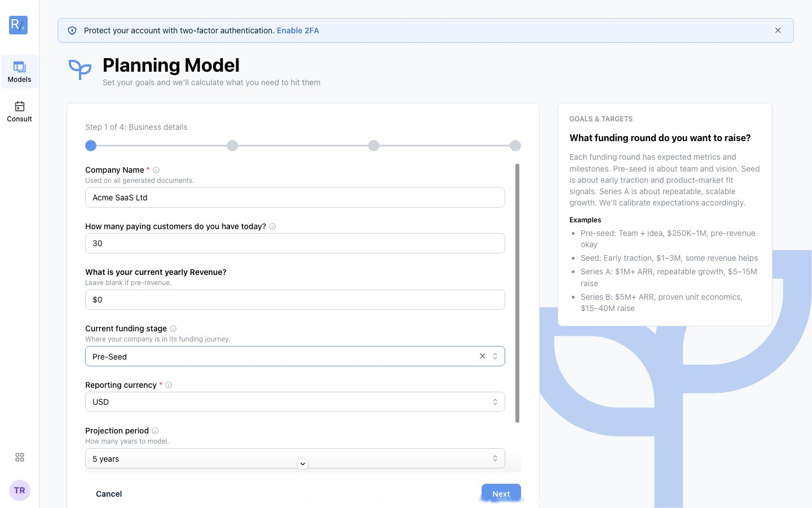Open the Projection period 5 years dropdown
Image resolution: width=812 pixels, height=508 pixels.
click(295, 458)
